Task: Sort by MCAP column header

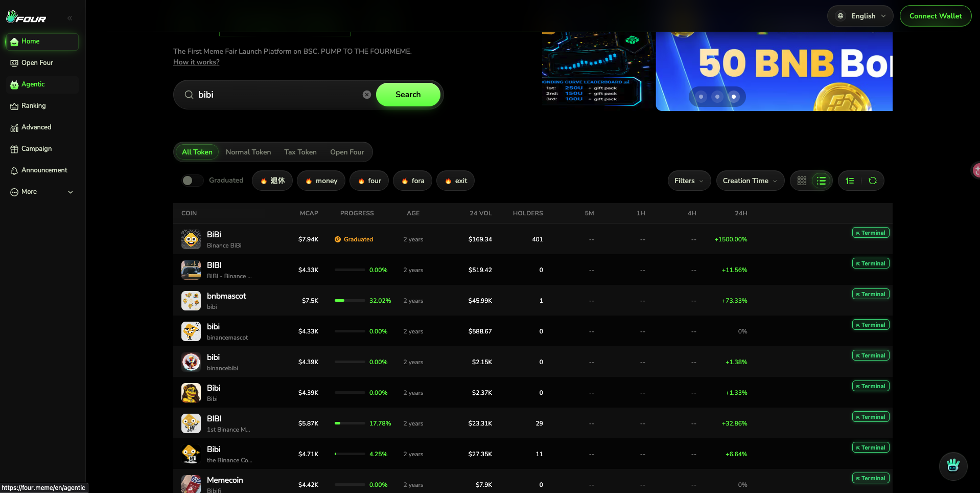Action: tap(309, 213)
